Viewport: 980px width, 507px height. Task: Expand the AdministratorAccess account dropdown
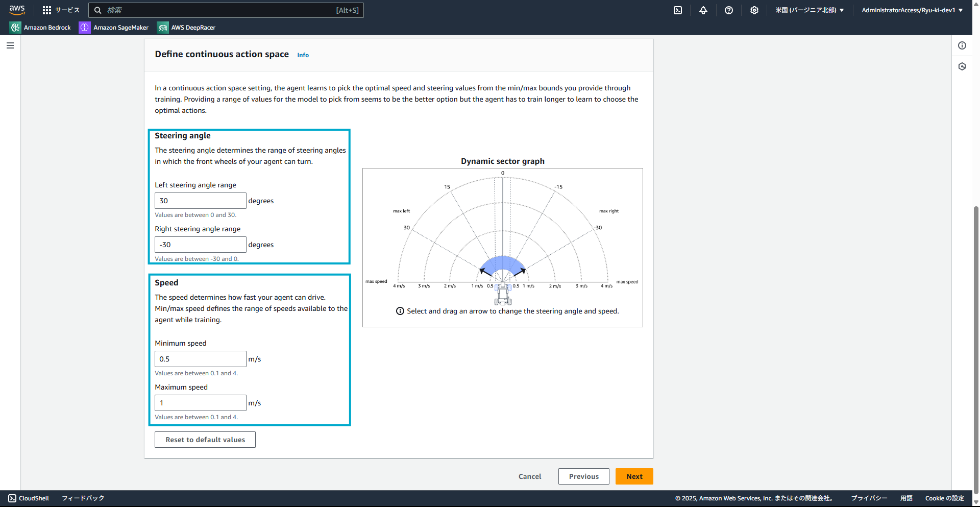pos(912,10)
